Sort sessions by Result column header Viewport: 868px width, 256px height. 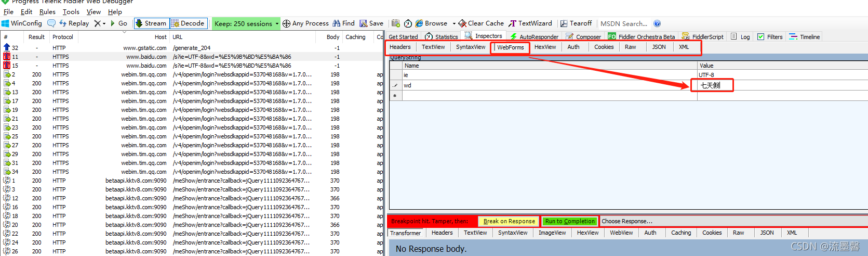pyautogui.click(x=36, y=37)
